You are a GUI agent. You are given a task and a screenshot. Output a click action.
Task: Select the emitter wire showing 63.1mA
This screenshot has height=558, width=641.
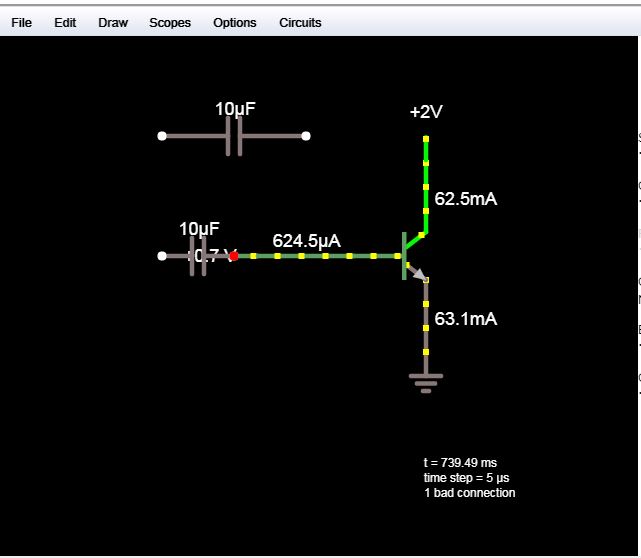(426, 320)
